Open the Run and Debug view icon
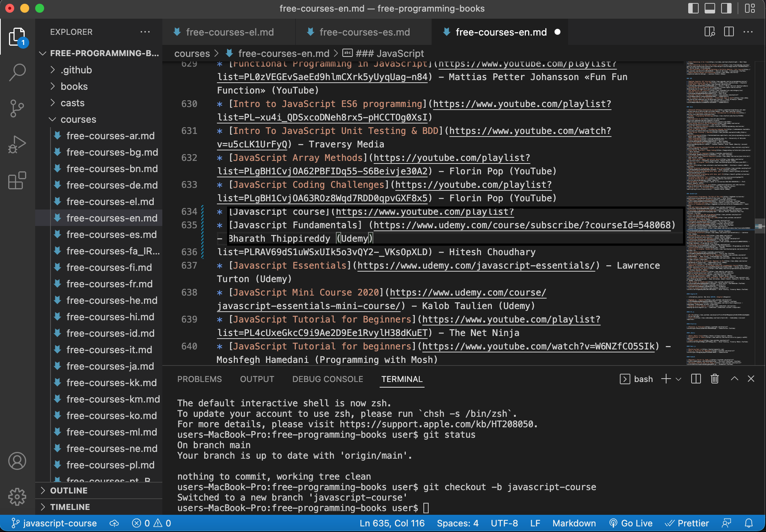 (17, 144)
